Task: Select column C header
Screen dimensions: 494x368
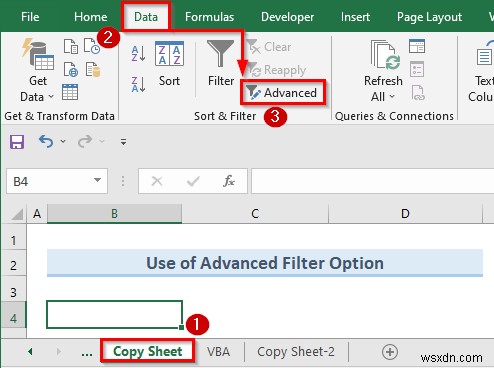Action: pos(255,214)
